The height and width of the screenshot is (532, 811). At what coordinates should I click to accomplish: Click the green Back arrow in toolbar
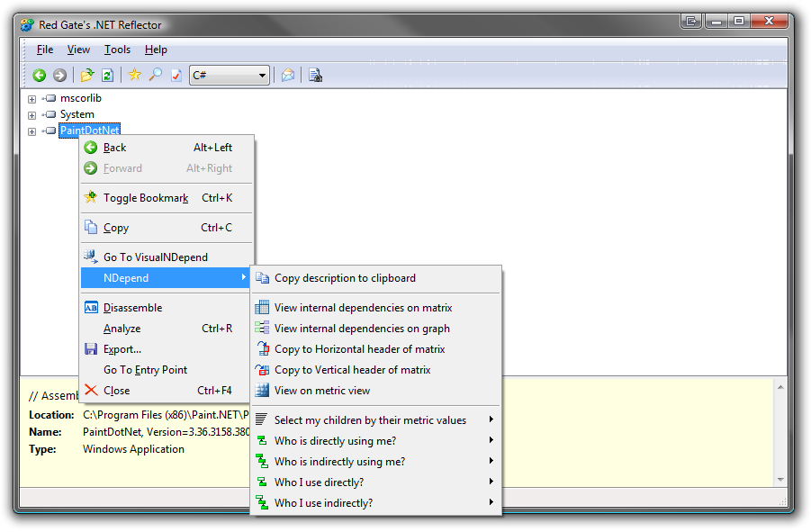pos(40,76)
